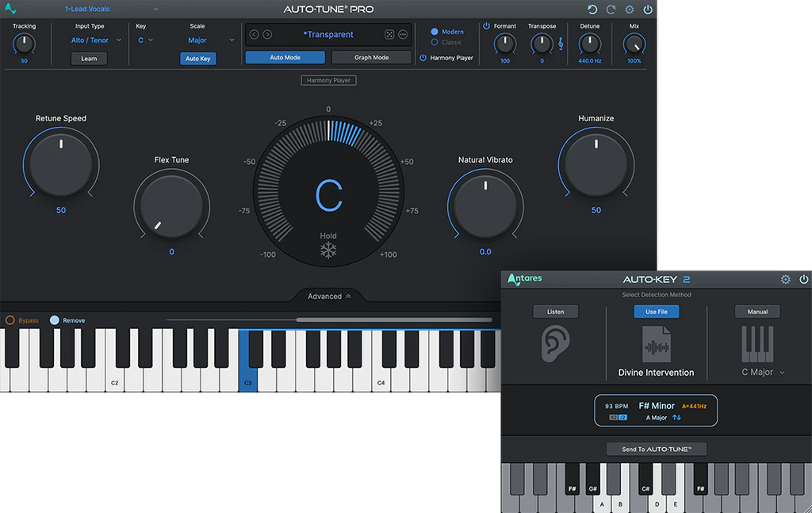Expand the Advanced section

coord(329,296)
